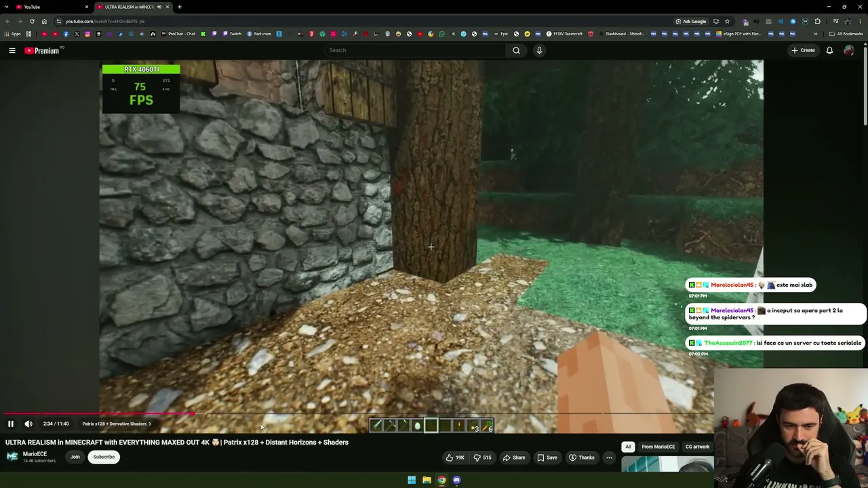Screen dimensions: 868x488
Task: Mute the video volume
Action: (x=28, y=424)
